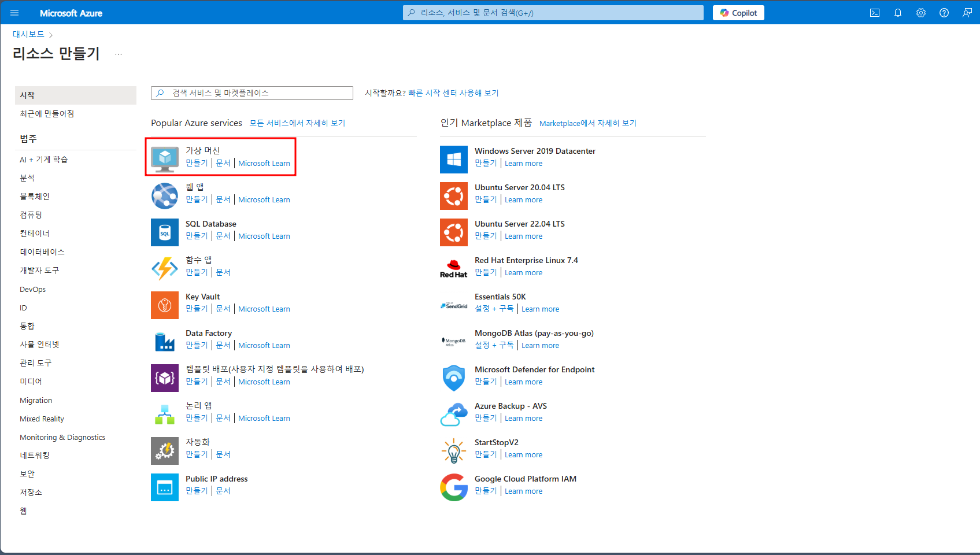980x555 pixels.
Task: Click the 가상 머신 virtual machine icon
Action: [165, 160]
